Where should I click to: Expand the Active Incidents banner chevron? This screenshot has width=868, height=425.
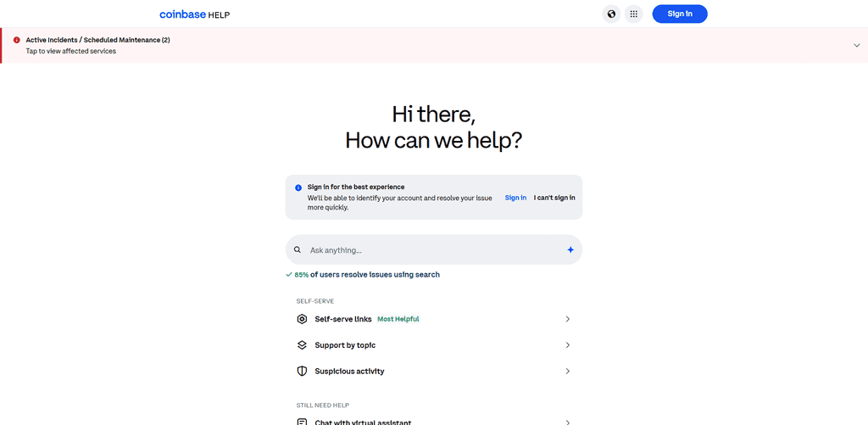tap(856, 46)
